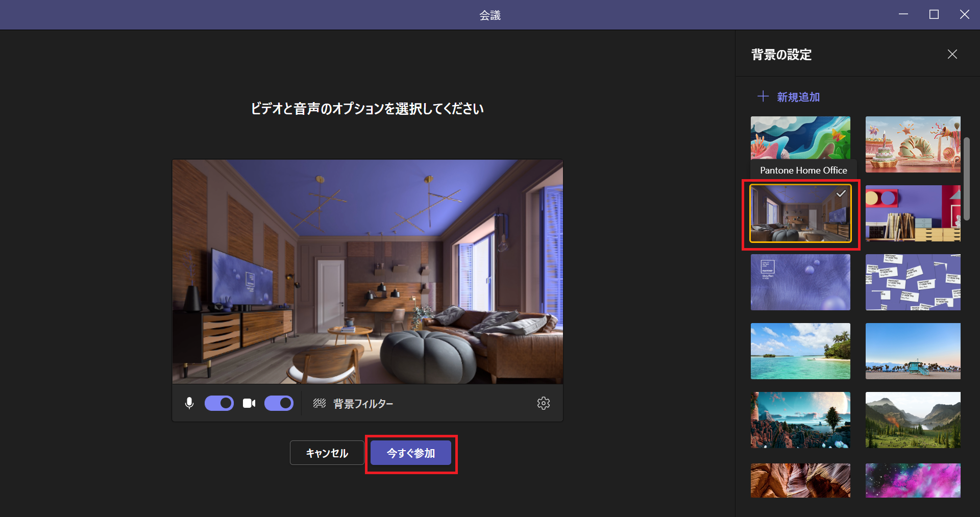This screenshot has height=517, width=980.
Task: Choose the colorful waves background thumbnail
Action: [800, 137]
